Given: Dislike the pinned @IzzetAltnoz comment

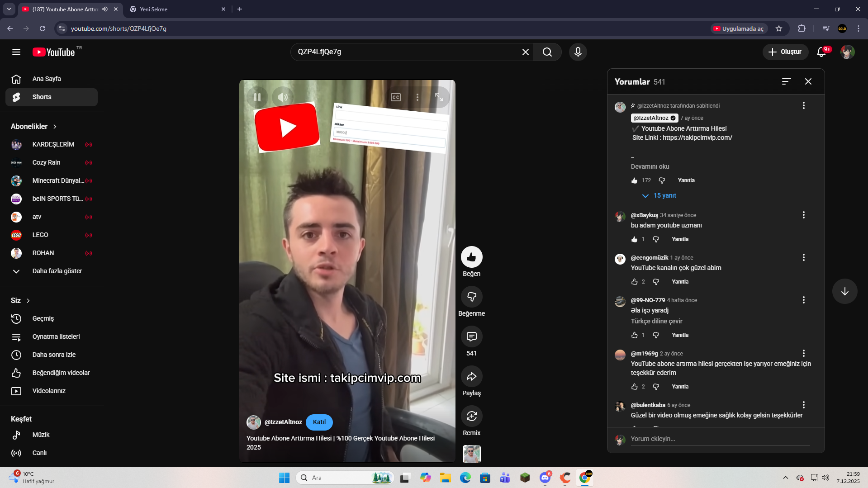Looking at the screenshot, I should 662,180.
